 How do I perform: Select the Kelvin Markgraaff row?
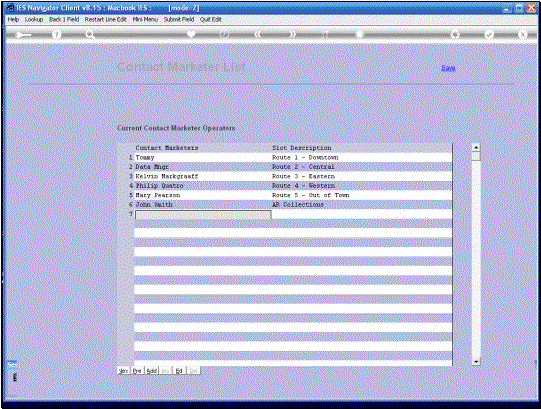click(x=293, y=176)
